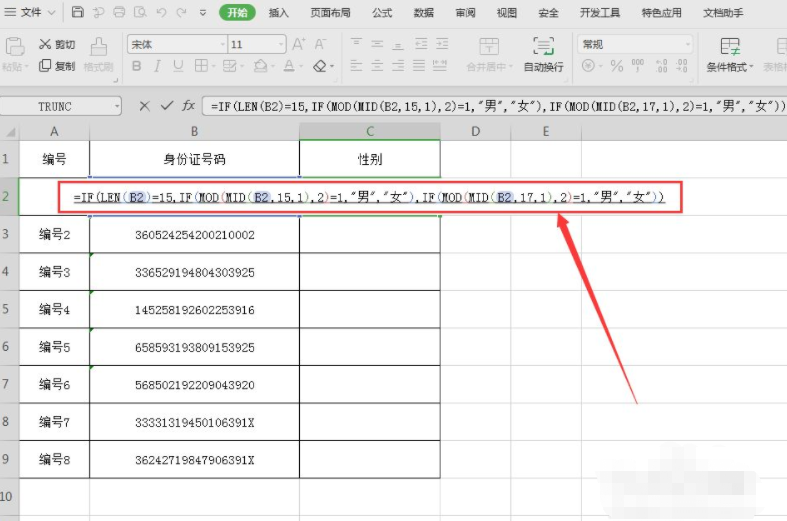The width and height of the screenshot is (787, 521).
Task: Click the Redo arrow icon
Action: 182,12
